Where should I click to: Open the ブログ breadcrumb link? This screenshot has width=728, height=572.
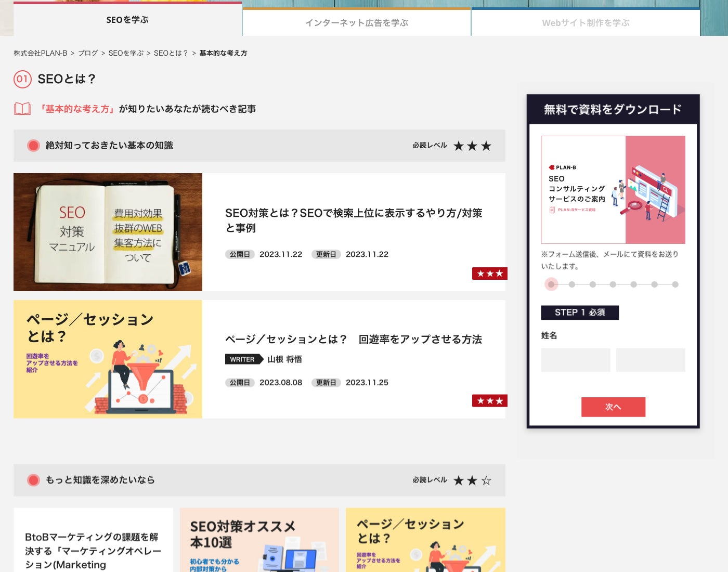[88, 53]
